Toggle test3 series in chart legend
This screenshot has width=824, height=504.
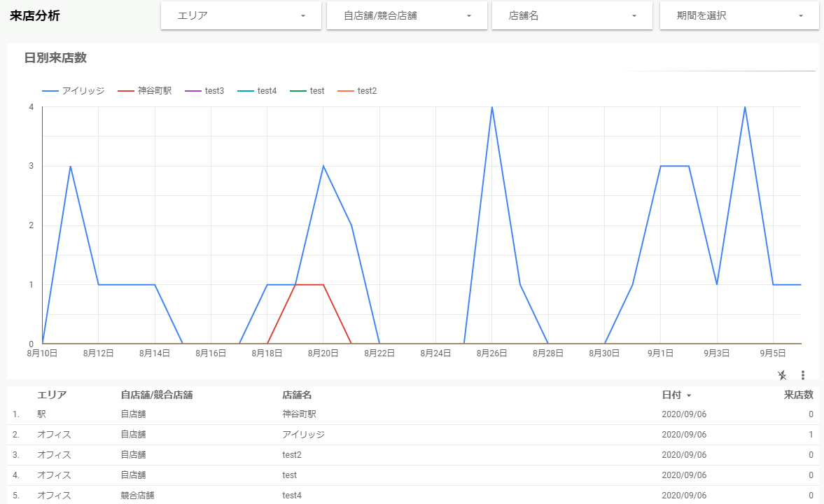pyautogui.click(x=204, y=91)
